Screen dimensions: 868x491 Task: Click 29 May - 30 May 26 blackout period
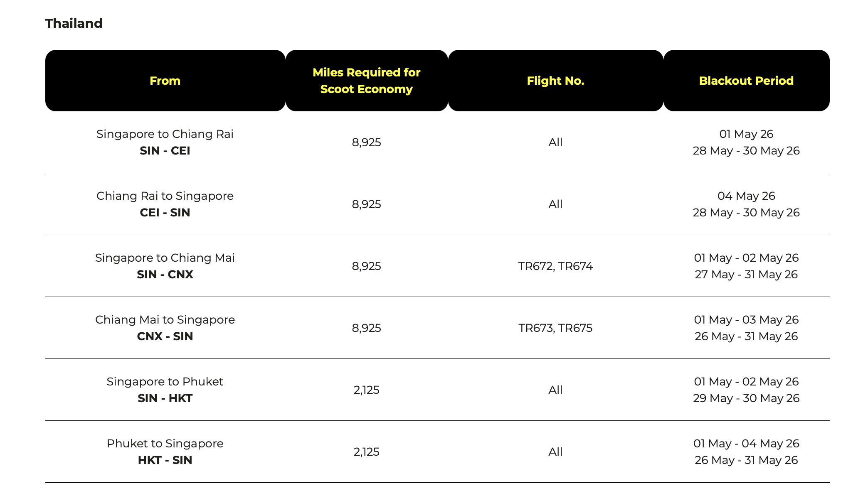746,398
